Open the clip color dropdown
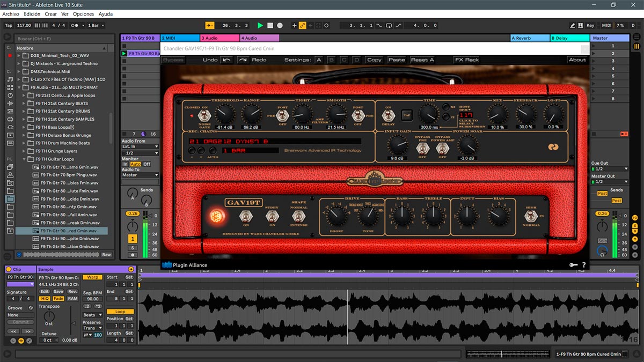 click(x=20, y=285)
